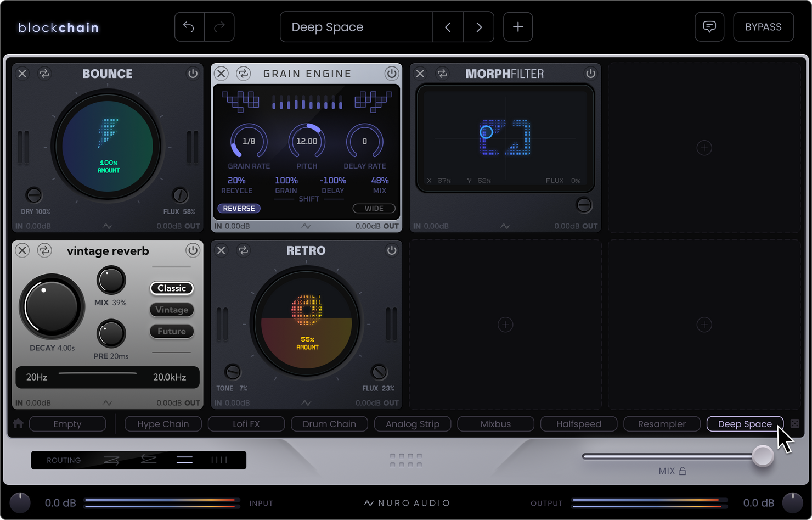Swap the GRAIN ENGINE module effect

click(x=244, y=73)
